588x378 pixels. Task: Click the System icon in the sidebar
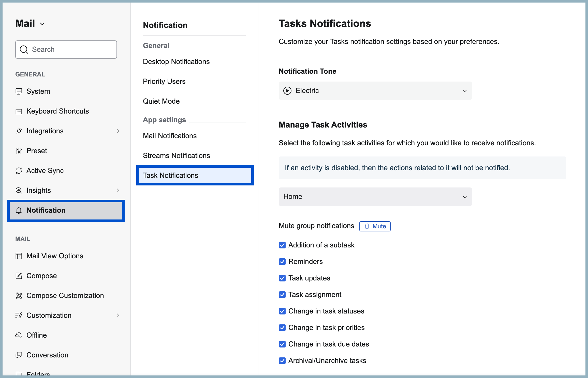coord(19,91)
